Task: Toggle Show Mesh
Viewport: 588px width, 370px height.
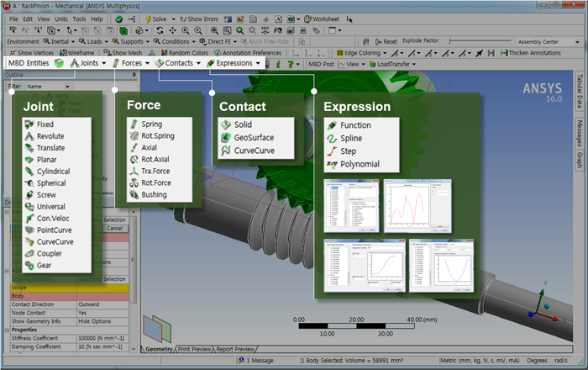Action: pos(123,53)
